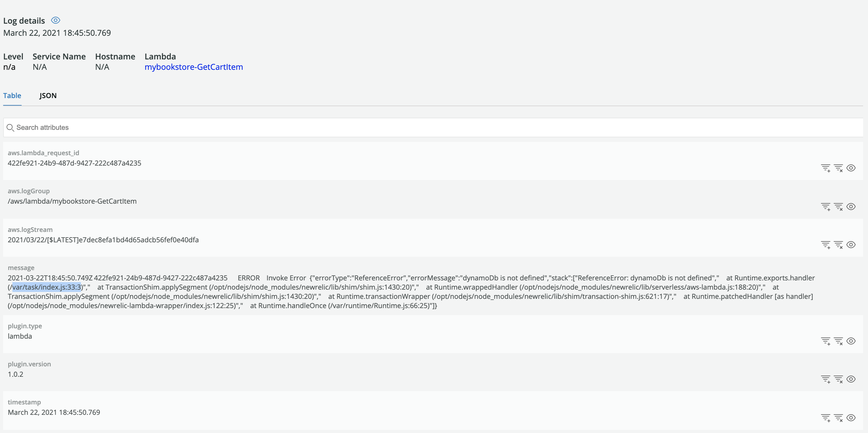Exclude timestamp attribute value from filter
Image resolution: width=868 pixels, height=433 pixels.
(x=838, y=418)
